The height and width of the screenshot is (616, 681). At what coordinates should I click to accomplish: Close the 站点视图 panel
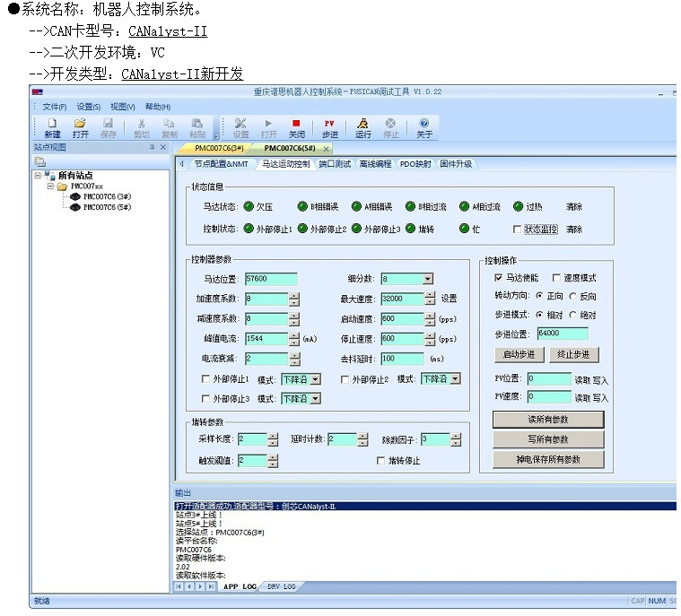[x=163, y=148]
